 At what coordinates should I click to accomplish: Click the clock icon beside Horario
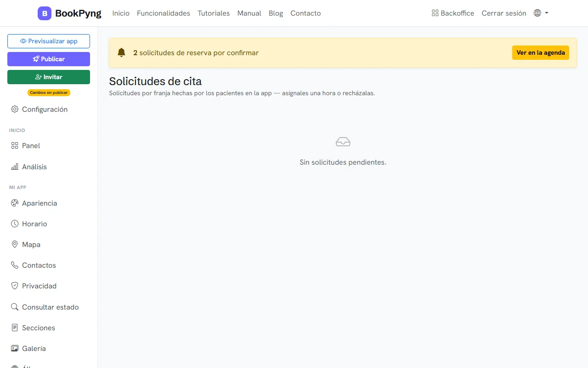[15, 224]
